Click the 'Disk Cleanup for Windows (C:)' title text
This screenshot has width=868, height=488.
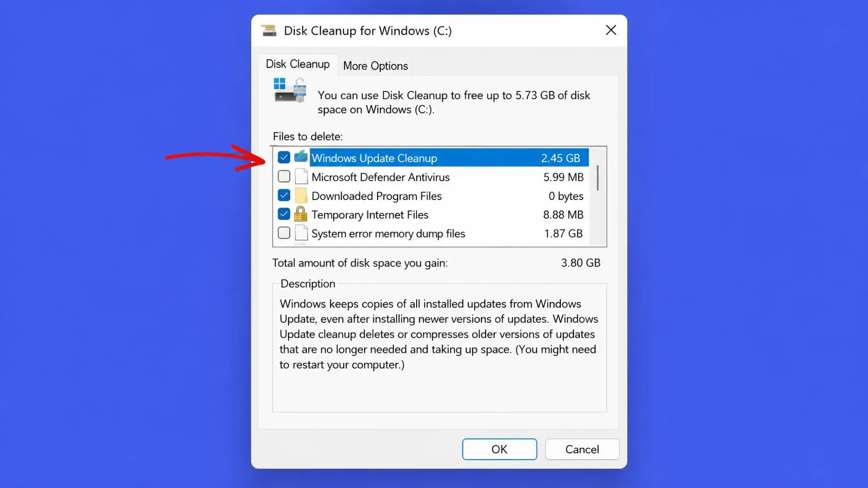coord(368,31)
